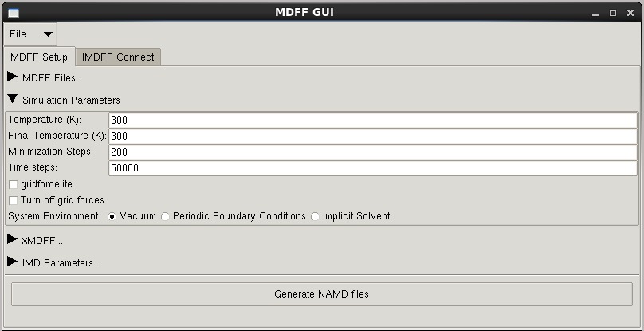644x331 pixels.
Task: Enable the gridforcelite checkbox
Action: tap(13, 184)
